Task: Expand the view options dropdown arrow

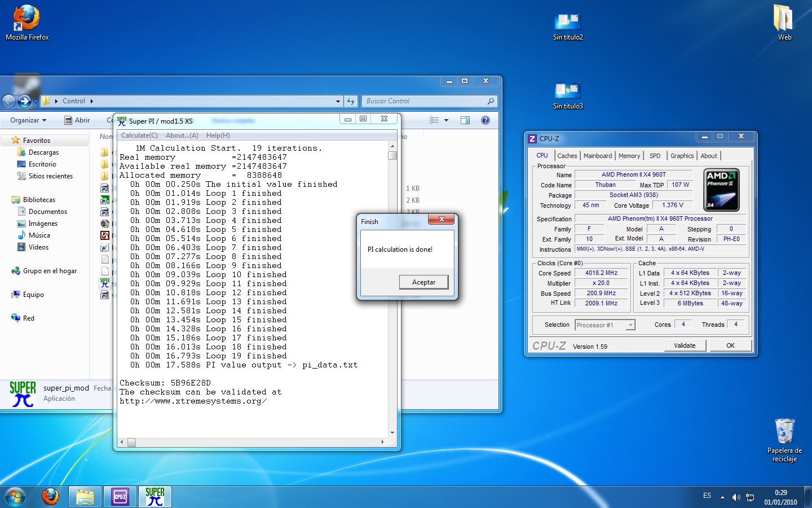Action: [446, 120]
